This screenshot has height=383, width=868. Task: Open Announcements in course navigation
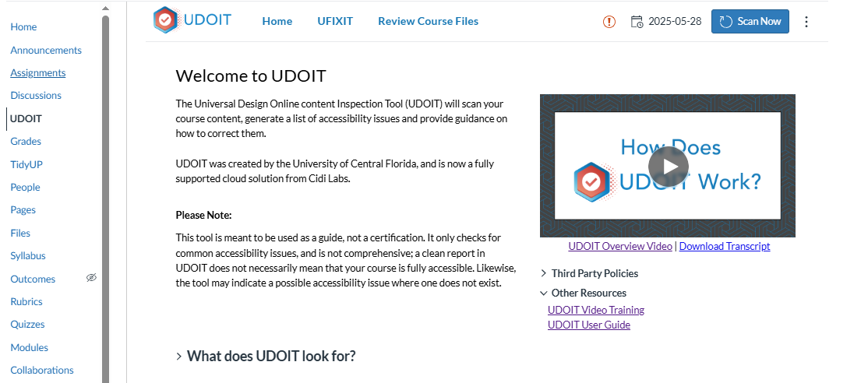46,51
